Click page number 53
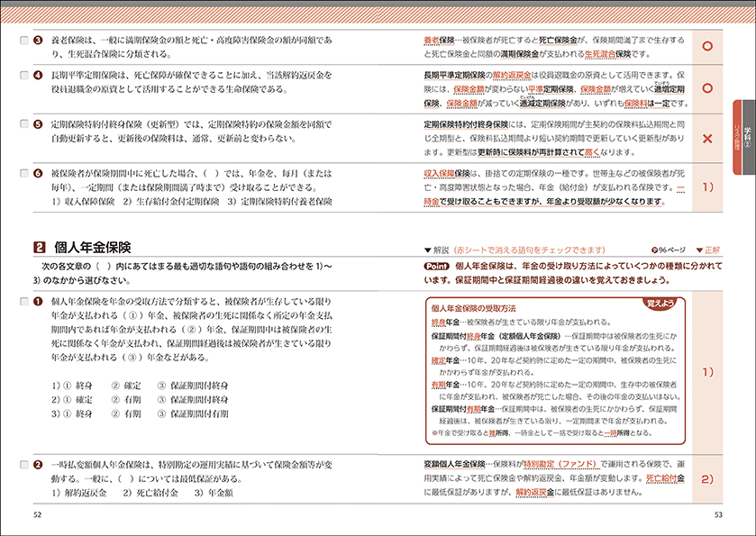756x536 pixels. point(718,514)
